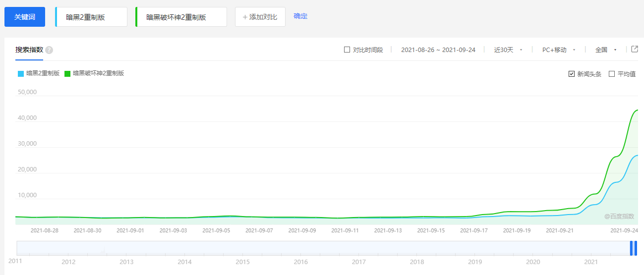
Task: Check the 平均值 checkbox
Action: point(612,74)
